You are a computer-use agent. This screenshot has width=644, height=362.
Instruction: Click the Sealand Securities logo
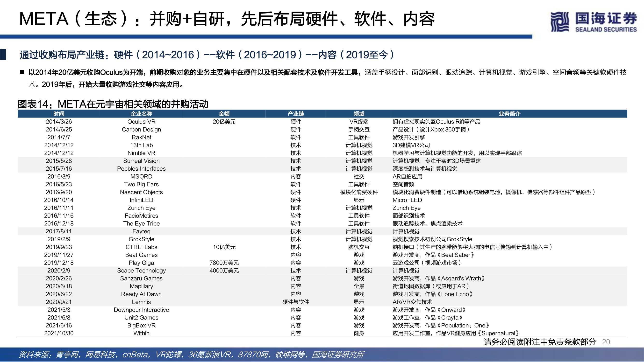click(594, 22)
